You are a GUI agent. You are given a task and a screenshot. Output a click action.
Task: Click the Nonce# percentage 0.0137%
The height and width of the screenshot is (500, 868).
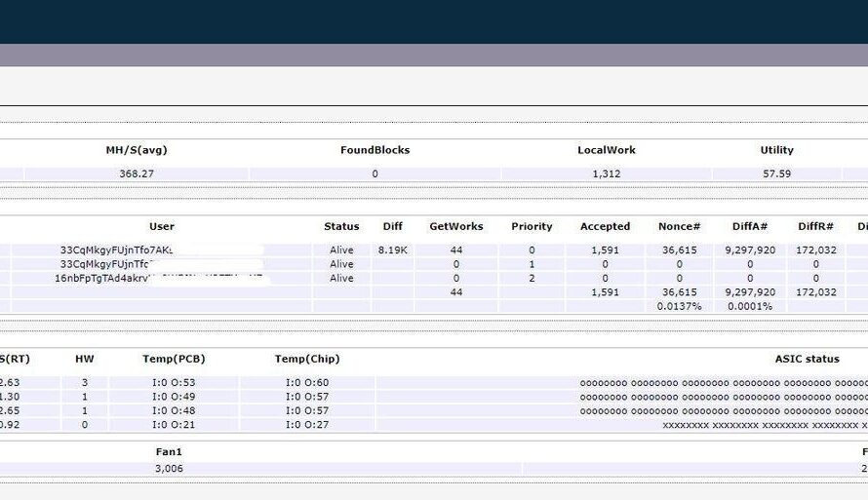677,306
